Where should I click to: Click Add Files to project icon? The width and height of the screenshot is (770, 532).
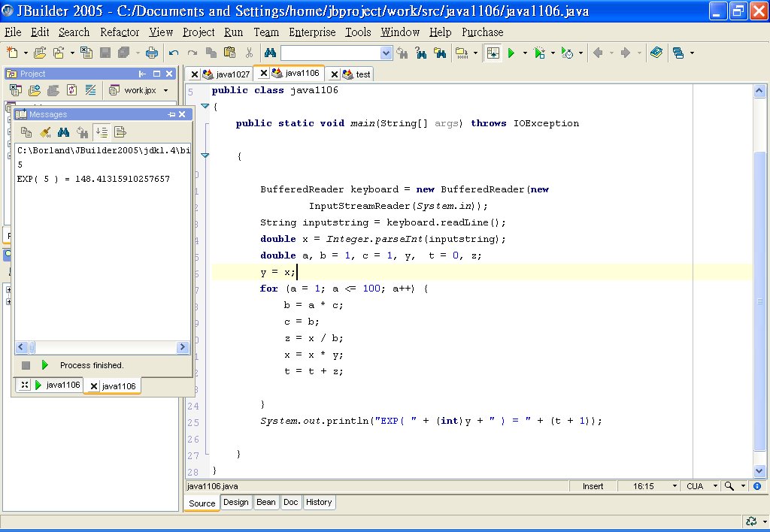[x=35, y=90]
